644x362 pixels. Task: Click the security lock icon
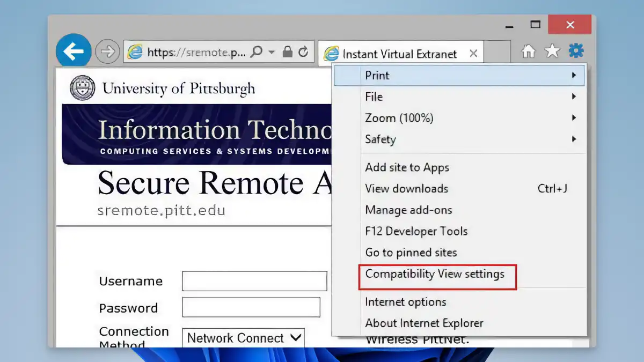pyautogui.click(x=288, y=51)
